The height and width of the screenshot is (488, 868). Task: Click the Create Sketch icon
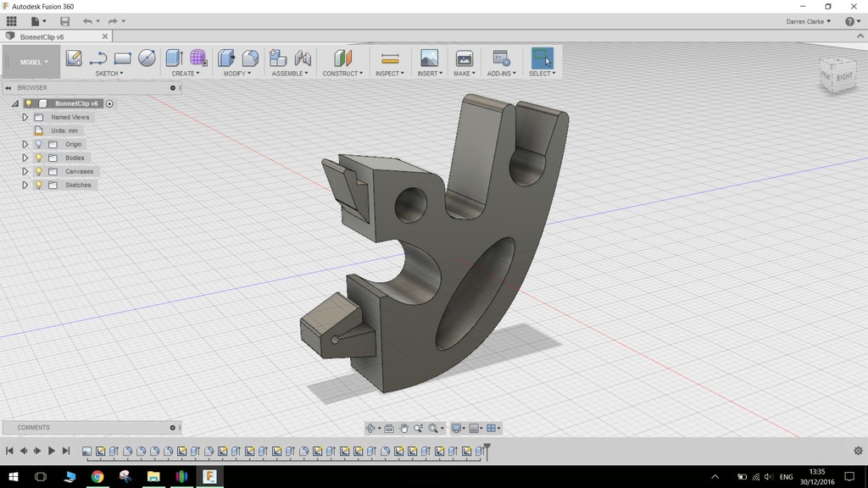pyautogui.click(x=74, y=58)
